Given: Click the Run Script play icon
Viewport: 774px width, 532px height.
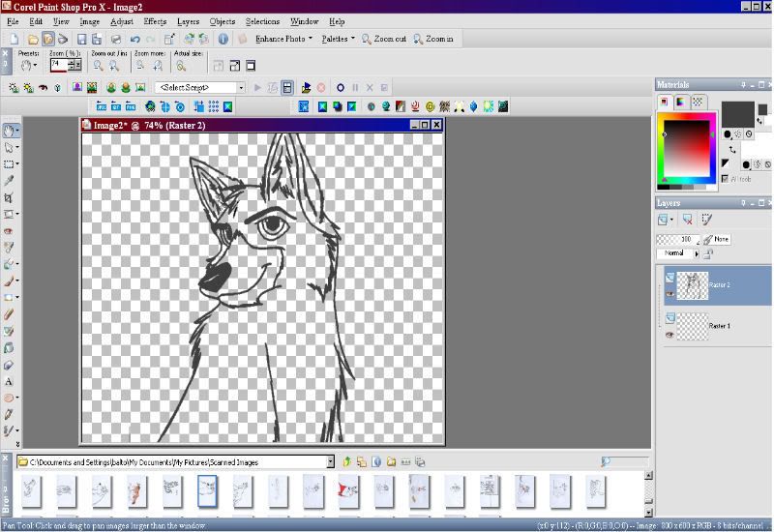Looking at the screenshot, I should [x=257, y=88].
